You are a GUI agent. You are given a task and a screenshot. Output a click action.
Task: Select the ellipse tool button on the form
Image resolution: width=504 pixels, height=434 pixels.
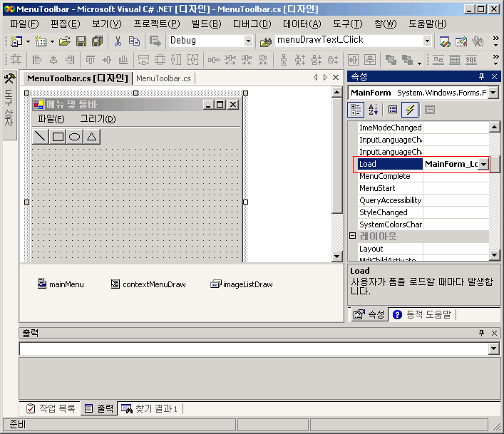[75, 137]
